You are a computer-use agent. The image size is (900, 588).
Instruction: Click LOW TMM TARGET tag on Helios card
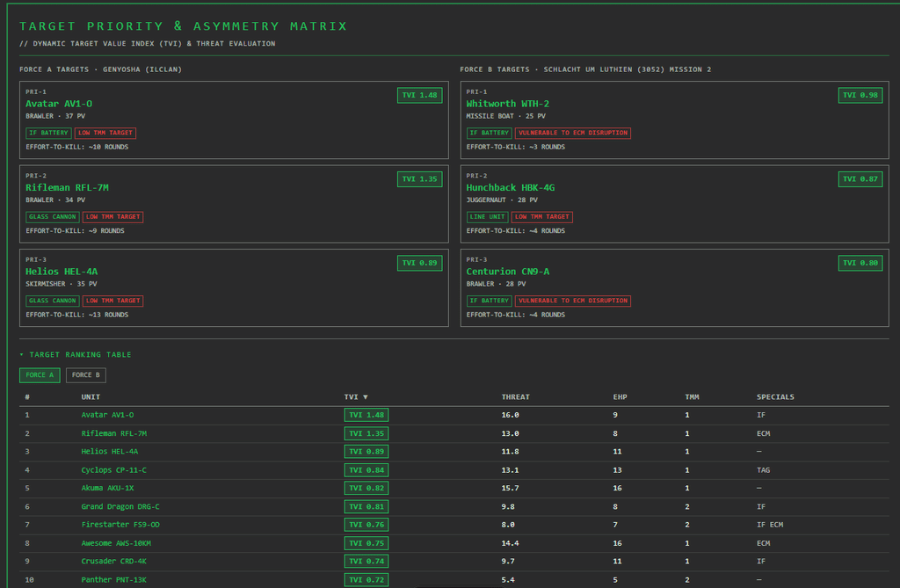tap(113, 301)
